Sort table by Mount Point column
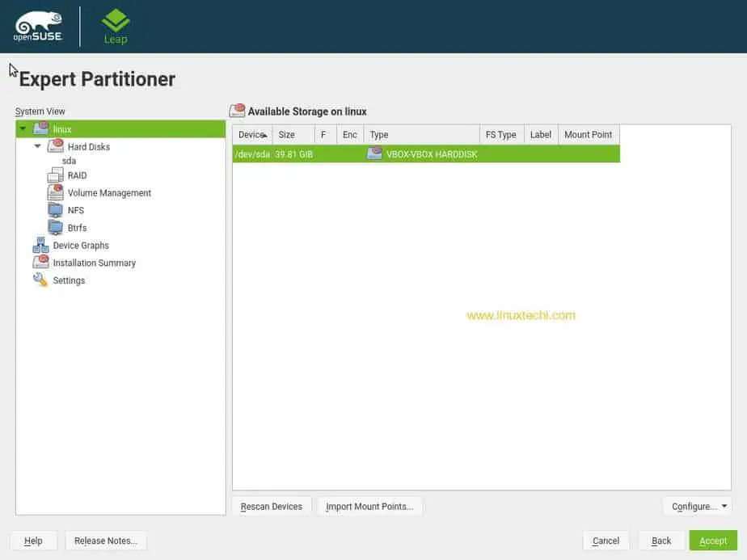The width and height of the screenshot is (747, 560). [589, 135]
